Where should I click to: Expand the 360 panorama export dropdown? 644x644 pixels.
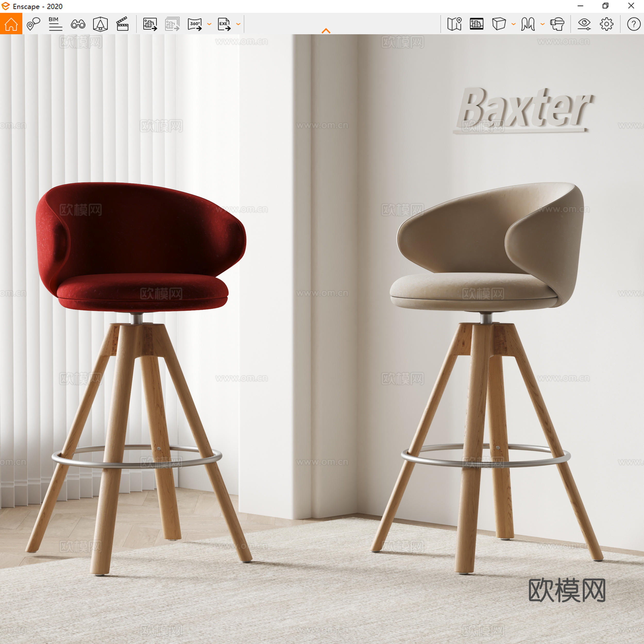[x=209, y=24]
